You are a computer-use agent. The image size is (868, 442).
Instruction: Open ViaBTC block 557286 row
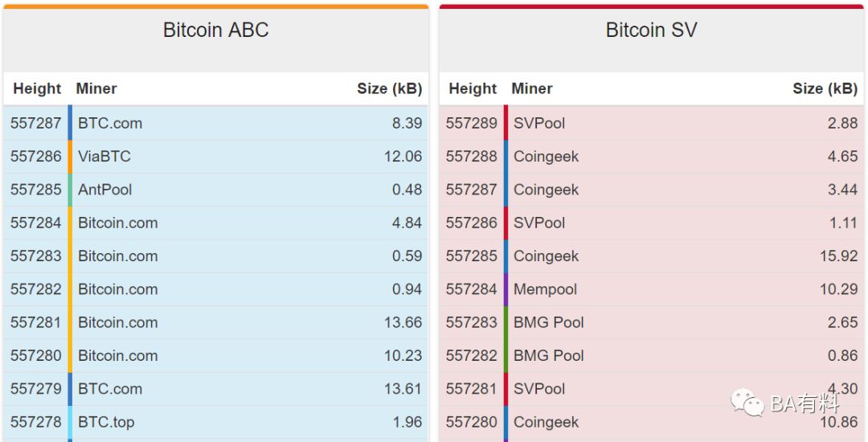click(215, 156)
